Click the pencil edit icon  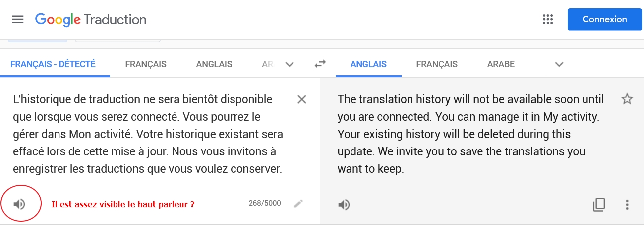[298, 203]
